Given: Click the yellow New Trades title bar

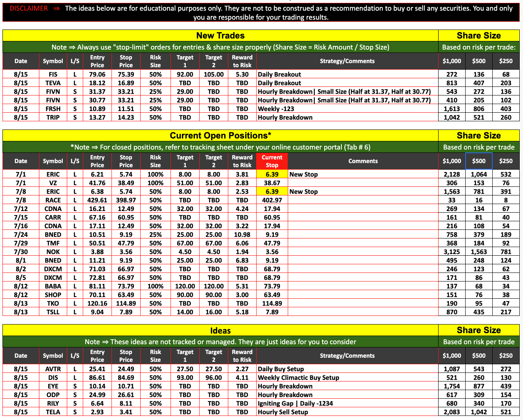Looking at the screenshot, I should pyautogui.click(x=220, y=36).
